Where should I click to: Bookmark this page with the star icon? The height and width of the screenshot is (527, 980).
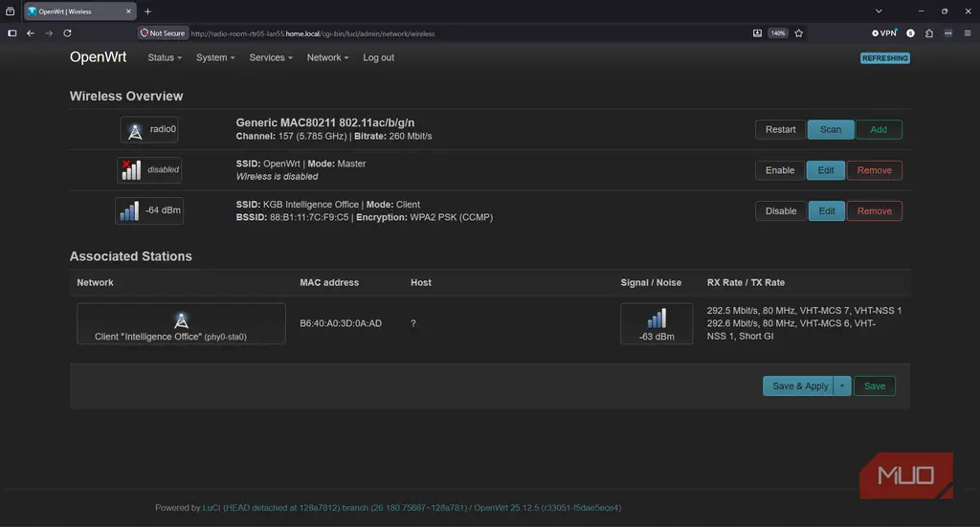(799, 33)
